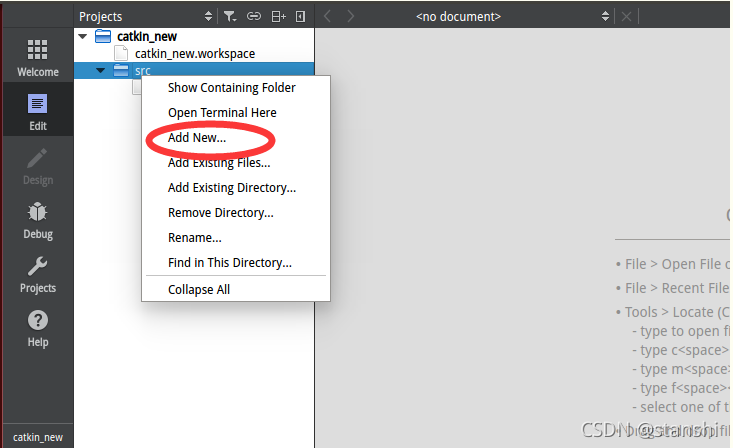Switch to Edit mode

[x=38, y=112]
